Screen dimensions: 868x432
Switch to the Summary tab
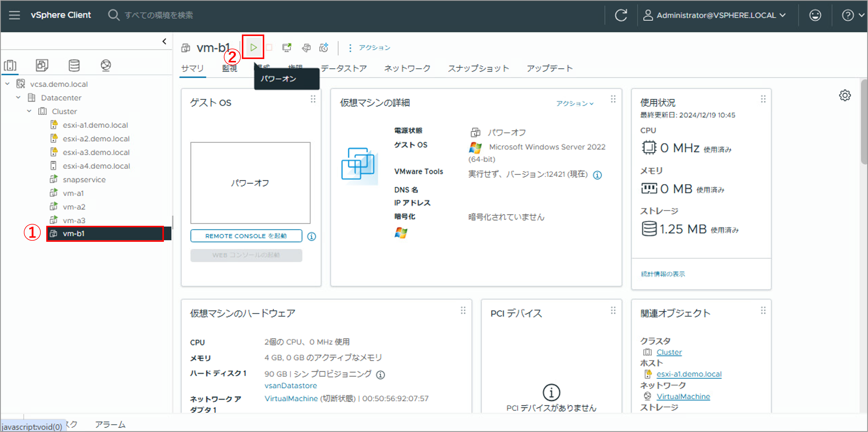coord(192,68)
